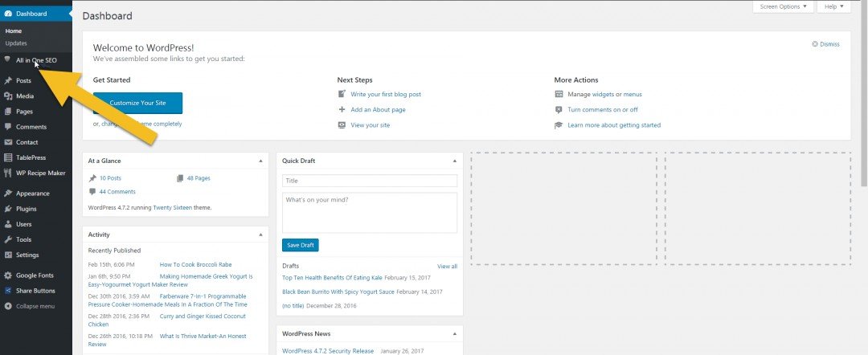Open the Plugins menu item
This screenshot has height=355, width=868.
pos(36,209)
